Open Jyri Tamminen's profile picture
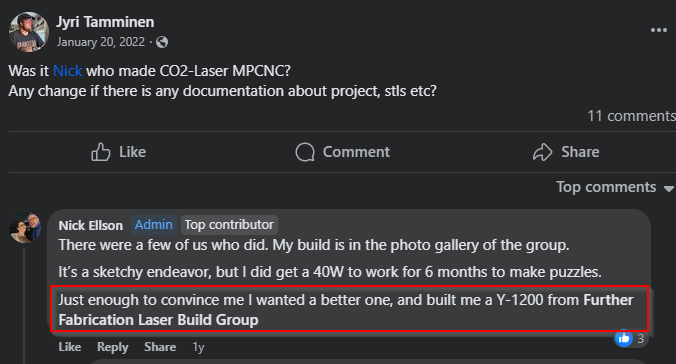The image size is (676, 364). tap(29, 32)
